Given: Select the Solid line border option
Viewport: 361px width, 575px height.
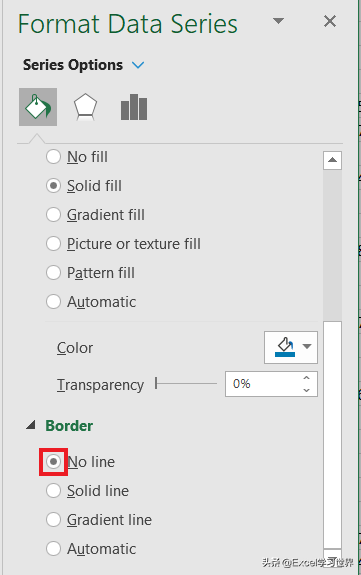Looking at the screenshot, I should [87, 491].
